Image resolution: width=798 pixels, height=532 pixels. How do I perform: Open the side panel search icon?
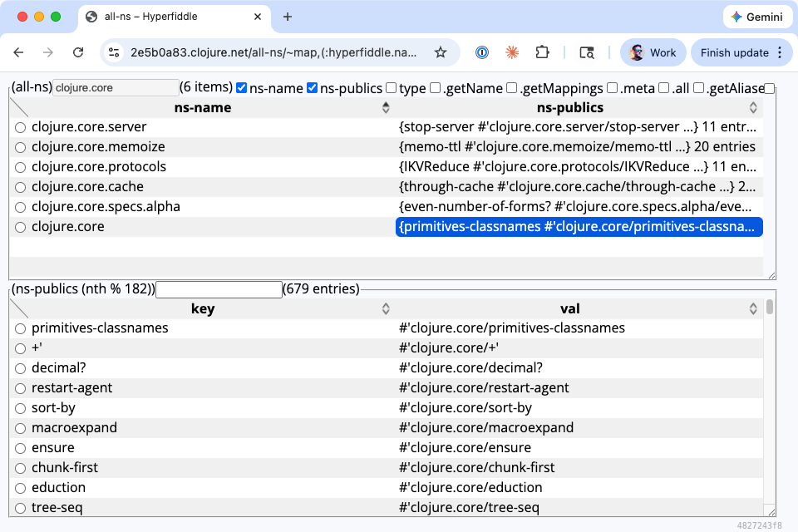pos(587,52)
